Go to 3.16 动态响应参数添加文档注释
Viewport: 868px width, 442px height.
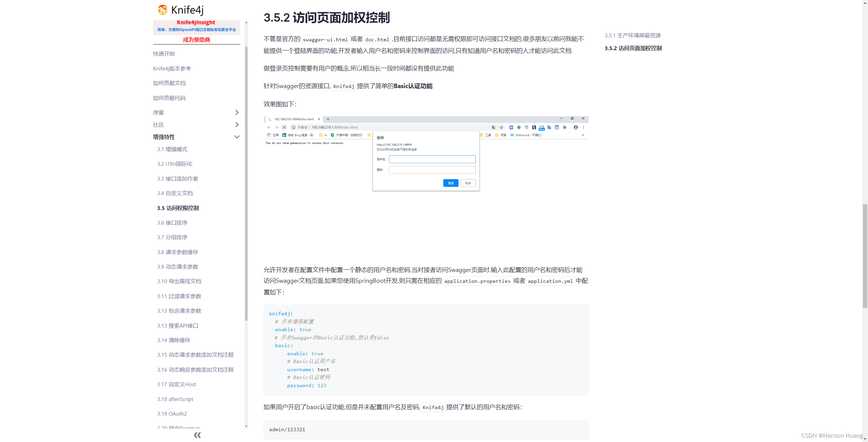(195, 370)
